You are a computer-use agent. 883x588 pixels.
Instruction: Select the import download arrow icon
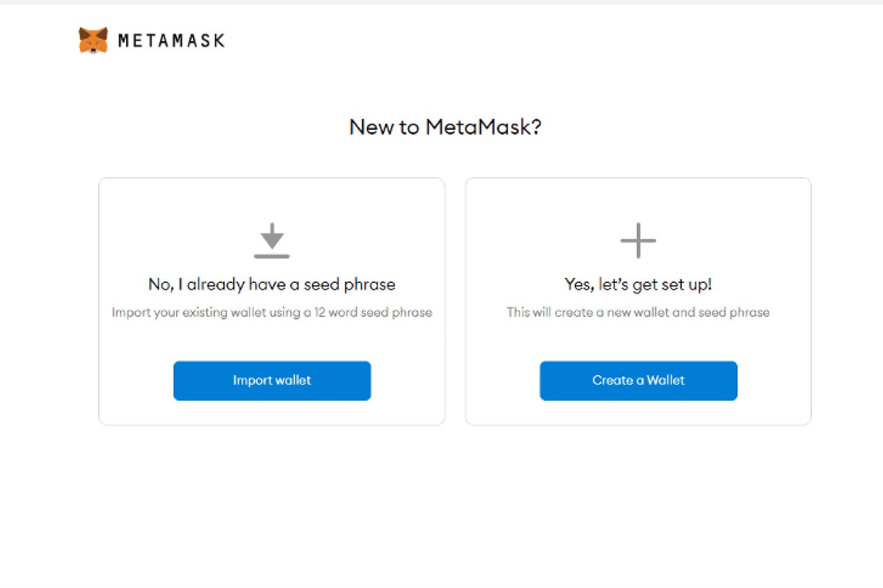pyautogui.click(x=272, y=240)
